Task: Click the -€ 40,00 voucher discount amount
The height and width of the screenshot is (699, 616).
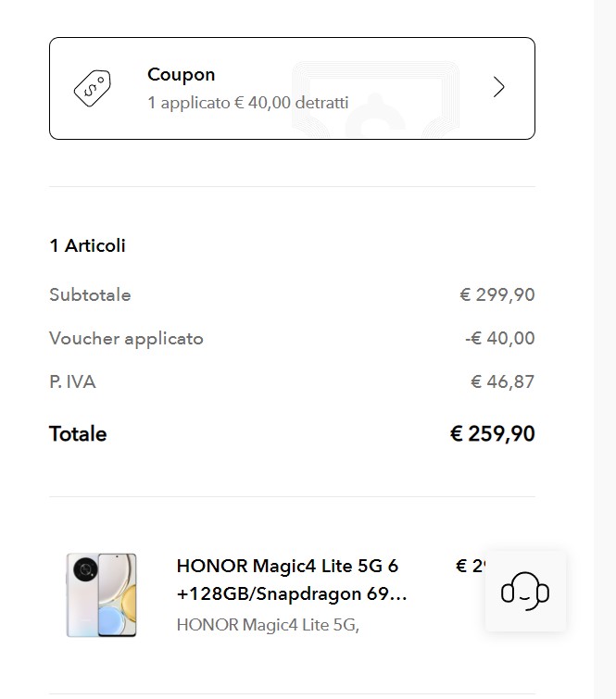Action: click(499, 339)
